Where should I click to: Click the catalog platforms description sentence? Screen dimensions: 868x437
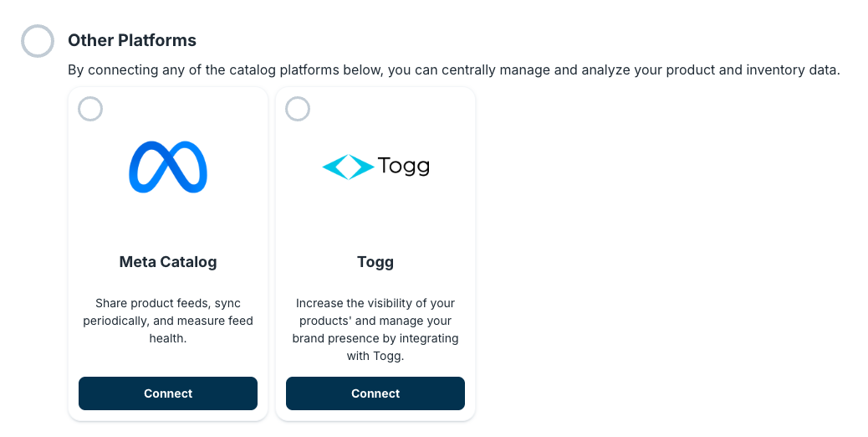pyautogui.click(x=453, y=70)
